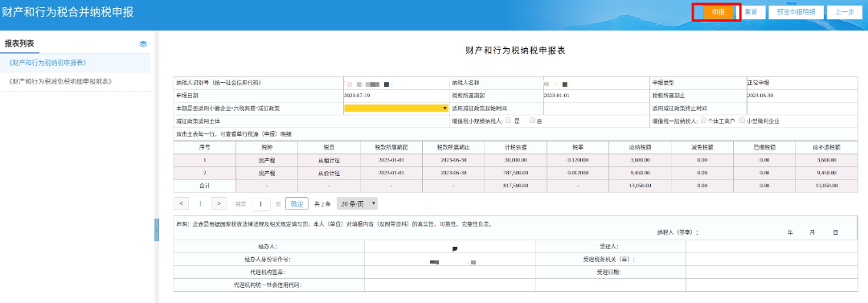The width and height of the screenshot is (868, 303).
Task: Go to previous page arrow
Action: (181, 203)
